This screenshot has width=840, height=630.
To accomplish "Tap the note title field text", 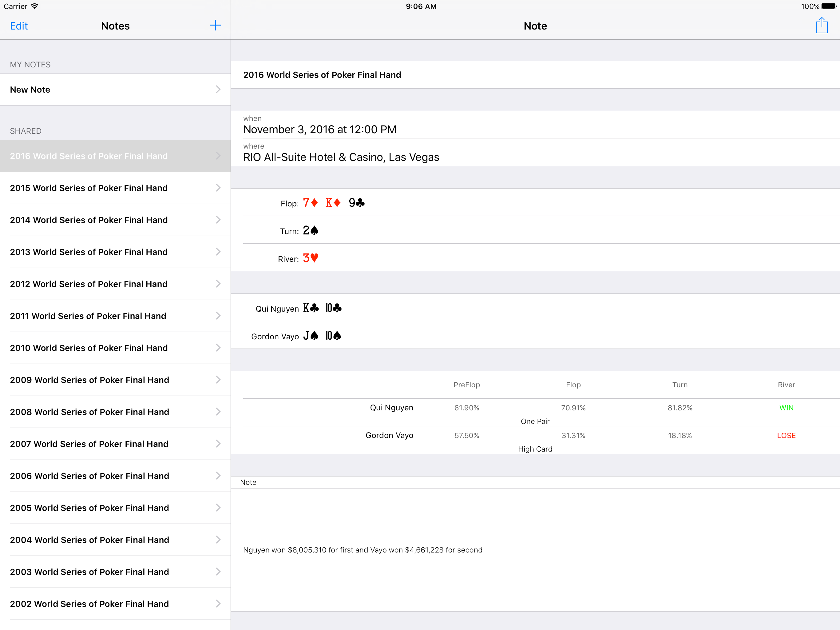I will 322,75.
